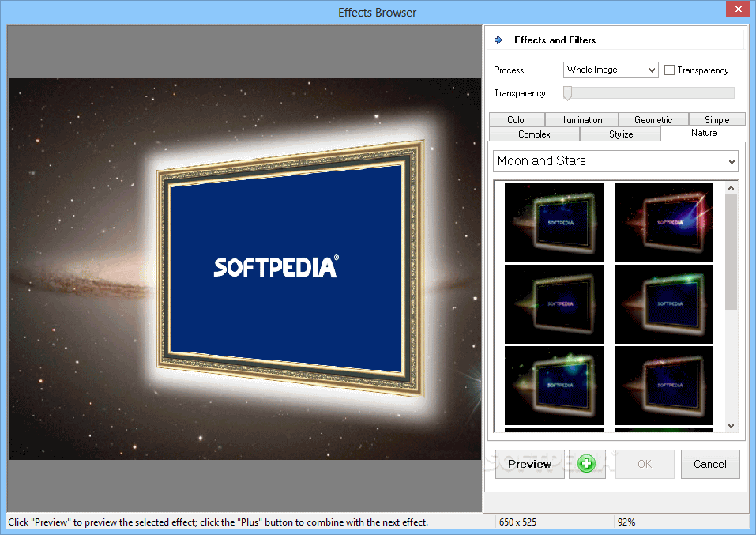The image size is (756, 535).
Task: Click the Softpedia framed preview image
Action: (x=245, y=269)
